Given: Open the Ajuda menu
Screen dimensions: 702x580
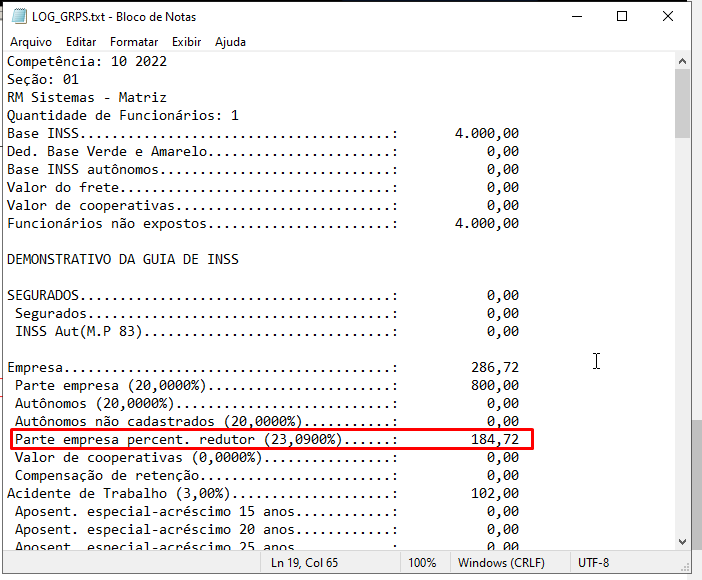Looking at the screenshot, I should click(230, 42).
